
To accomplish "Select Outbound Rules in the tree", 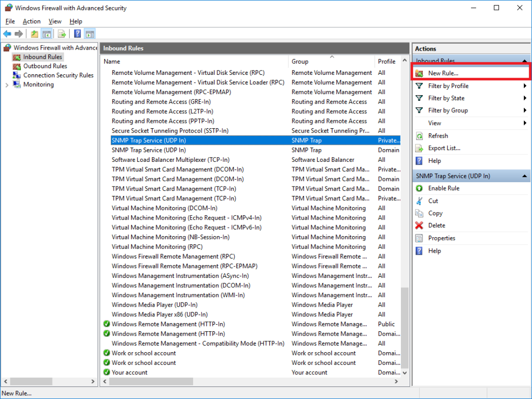I will [x=45, y=66].
